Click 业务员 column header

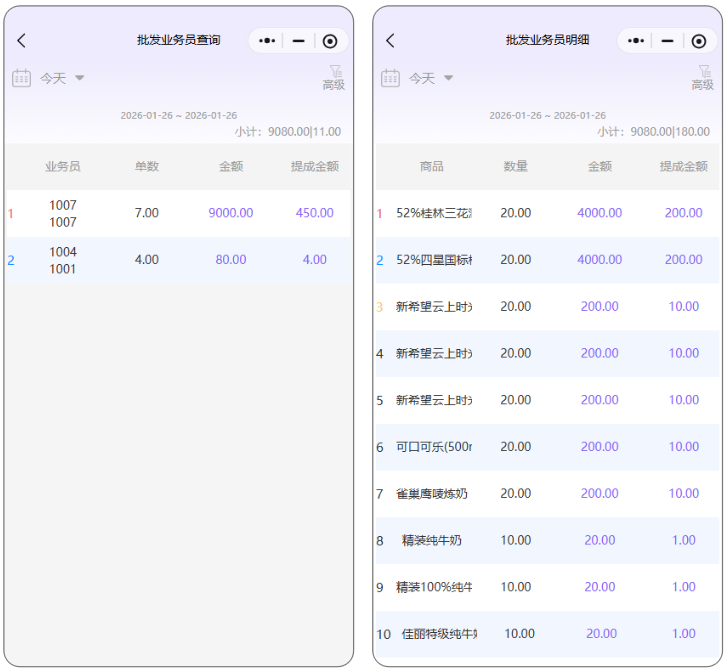pyautogui.click(x=63, y=167)
